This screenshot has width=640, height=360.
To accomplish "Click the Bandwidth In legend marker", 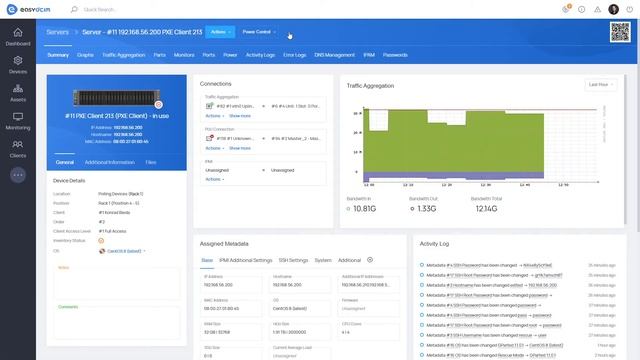I will [348, 209].
